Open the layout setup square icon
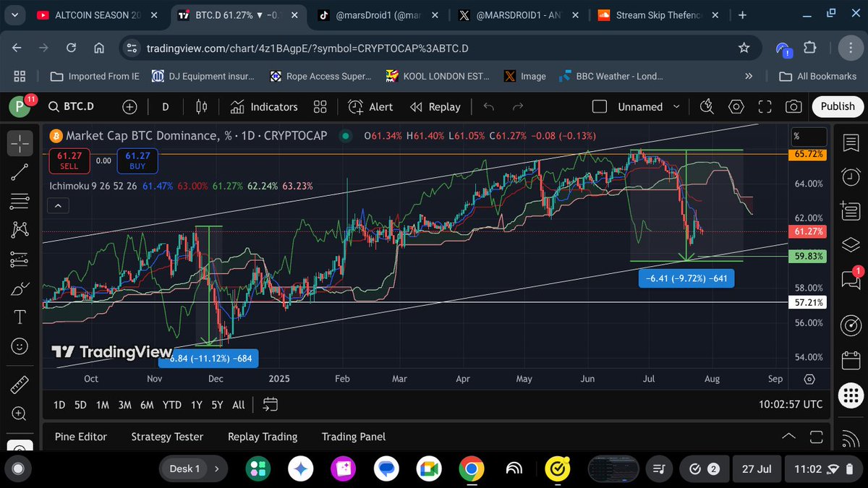The height and width of the screenshot is (488, 868). point(599,106)
